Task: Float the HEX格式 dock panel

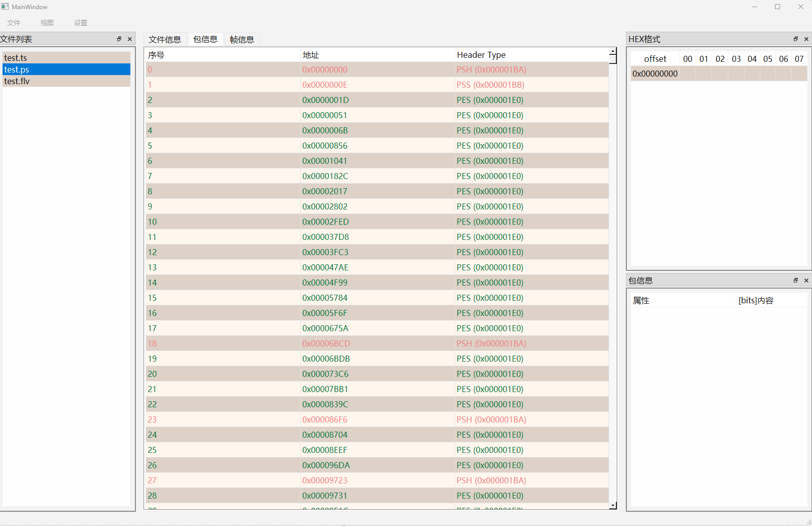Action: tap(796, 39)
